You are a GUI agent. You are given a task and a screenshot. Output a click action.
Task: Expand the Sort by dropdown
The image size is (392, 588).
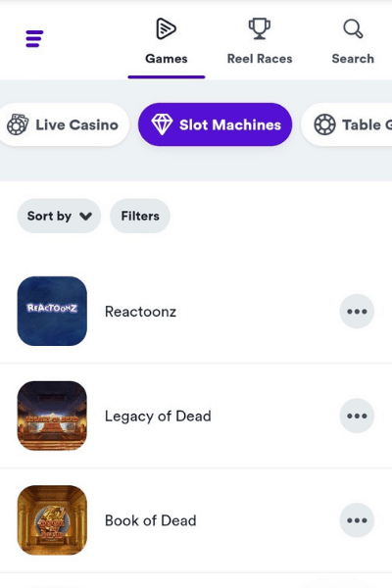(59, 216)
